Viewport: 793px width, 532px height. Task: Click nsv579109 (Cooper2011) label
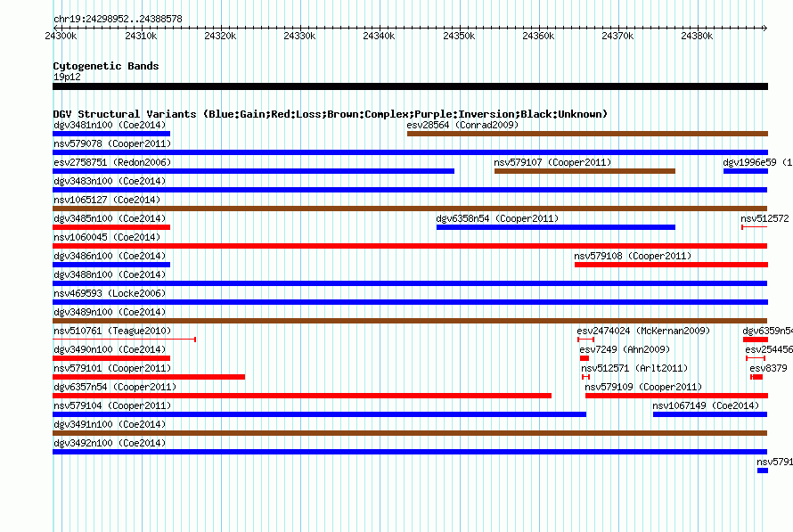click(643, 387)
